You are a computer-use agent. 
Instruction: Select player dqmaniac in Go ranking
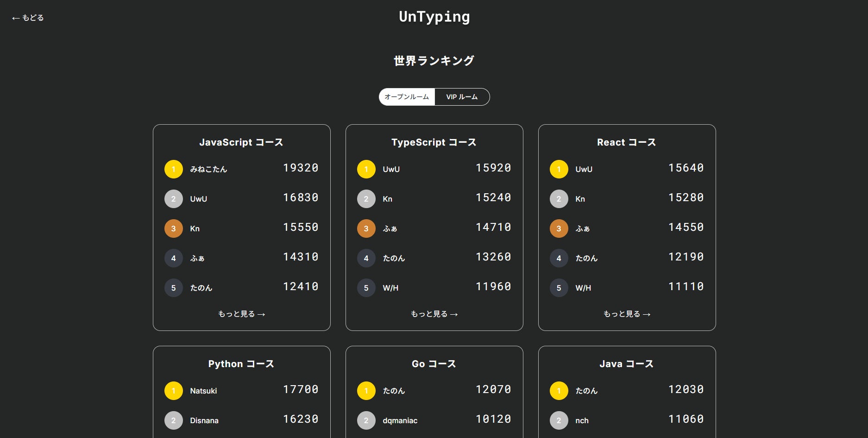tap(400, 421)
